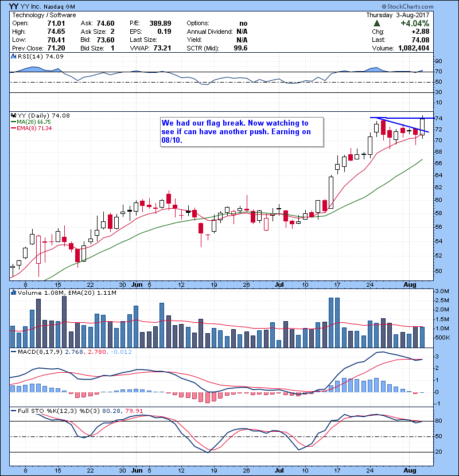Screen dimensions: 459x476
Task: Click the 'Last Size:' label
Action: (143, 40)
